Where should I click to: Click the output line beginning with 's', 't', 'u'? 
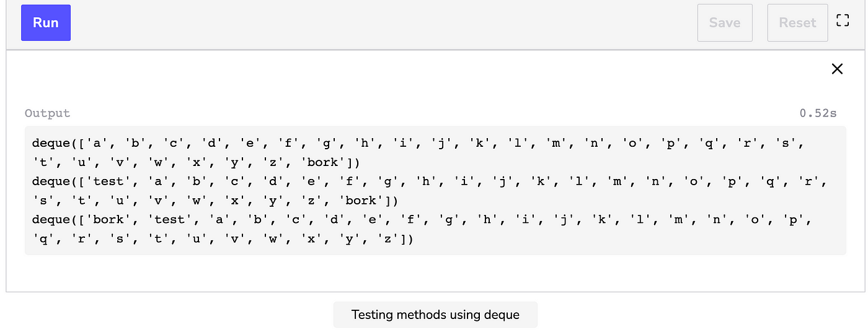tap(215, 201)
